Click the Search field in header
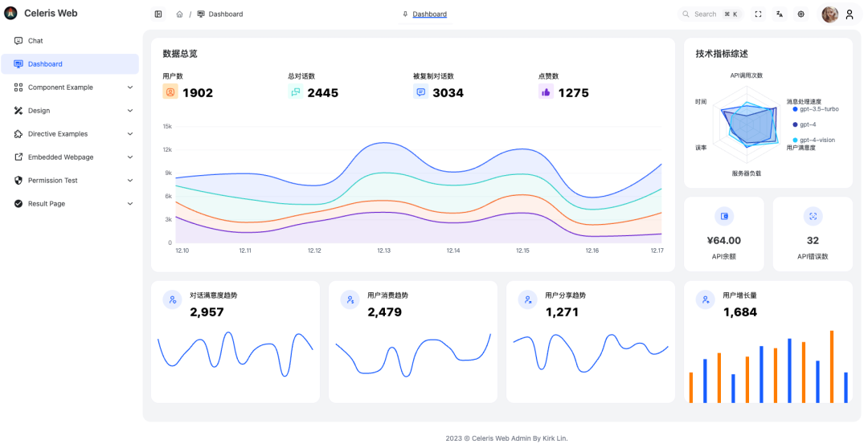The height and width of the screenshot is (448, 868). click(710, 14)
